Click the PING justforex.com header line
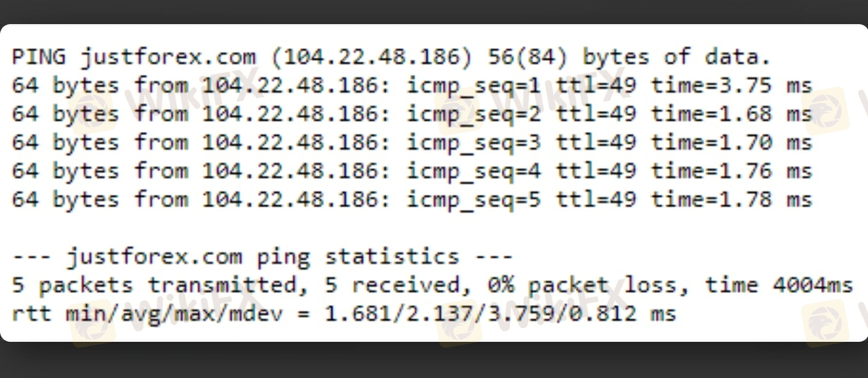Screen dimensions: 868x378 (x=133, y=57)
